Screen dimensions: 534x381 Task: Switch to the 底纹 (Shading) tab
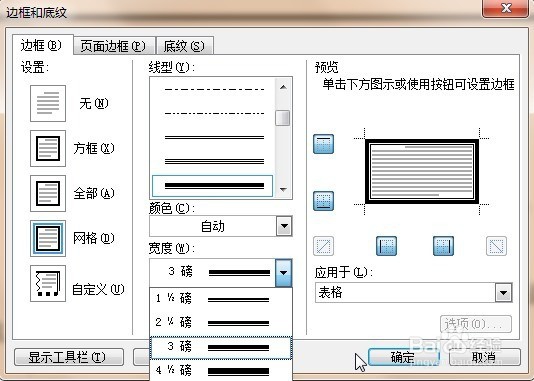coord(185,46)
